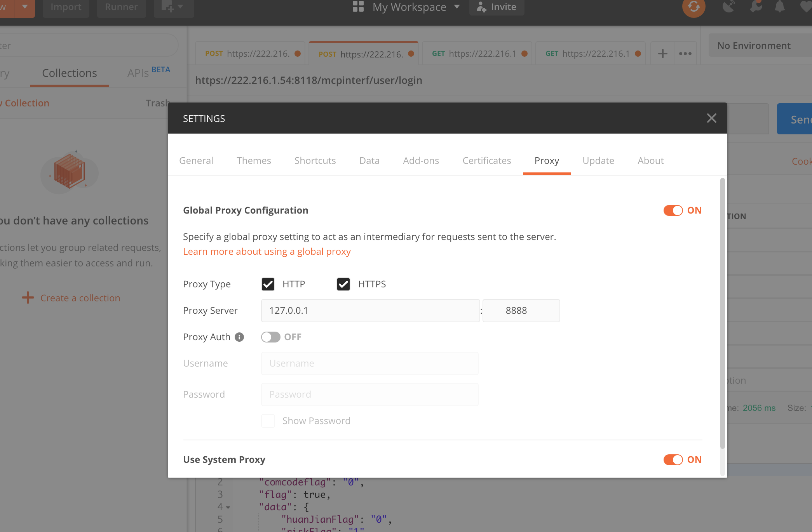Image resolution: width=812 pixels, height=532 pixels.
Task: Open the APIs BETA sidebar tab
Action: (x=149, y=72)
